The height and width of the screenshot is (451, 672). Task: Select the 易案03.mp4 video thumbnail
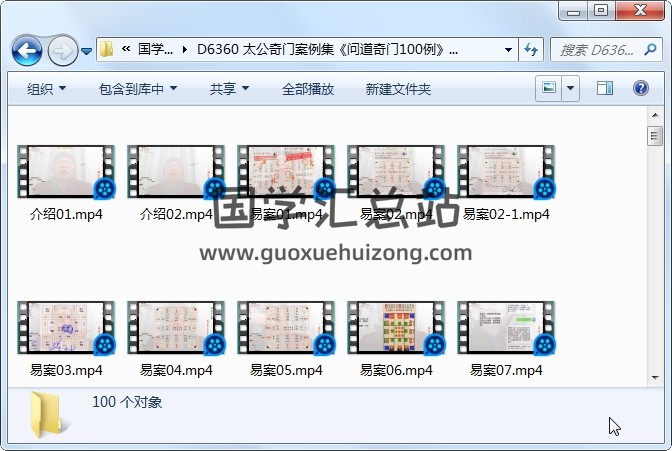pos(66,328)
